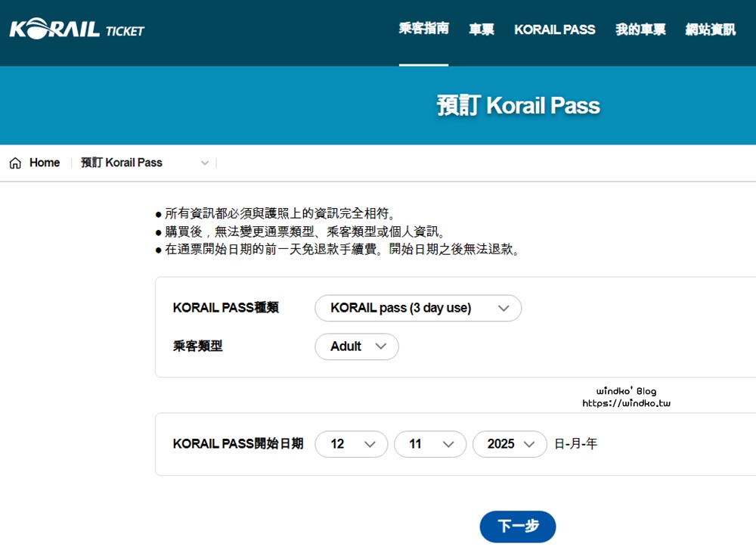Click the 下一步 button

tap(518, 527)
